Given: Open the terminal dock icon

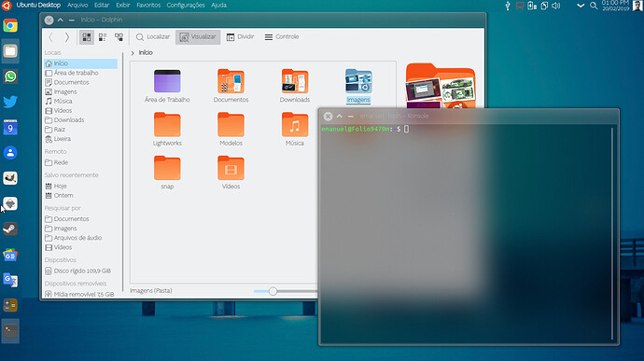Looking at the screenshot, I should pos(10,330).
